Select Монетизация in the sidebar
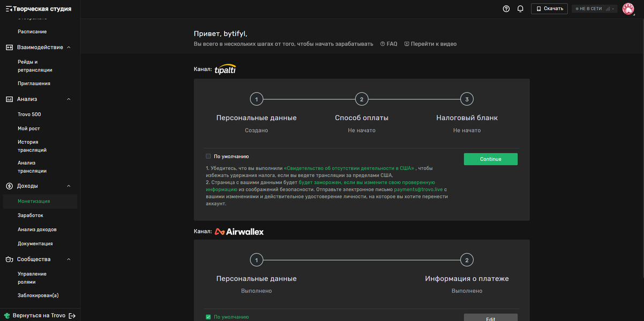This screenshot has height=321, width=644. [x=40, y=201]
